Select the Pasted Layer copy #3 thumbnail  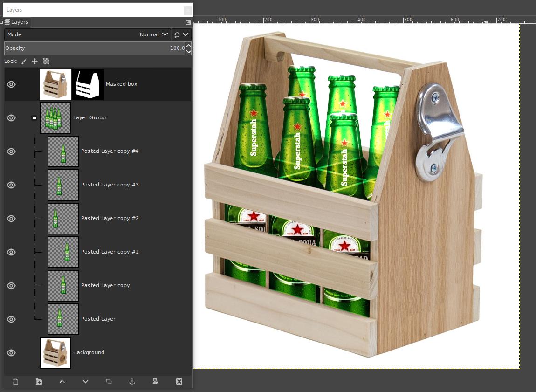[x=63, y=185]
